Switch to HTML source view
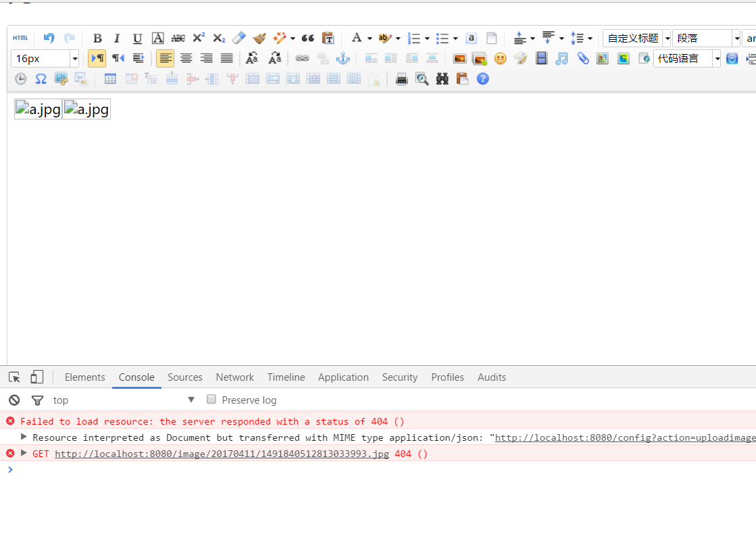The image size is (756, 534). click(x=20, y=38)
